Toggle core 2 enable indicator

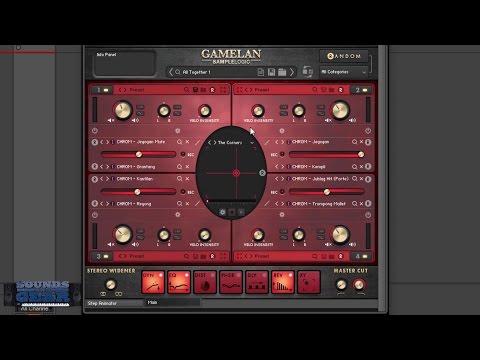click(365, 90)
